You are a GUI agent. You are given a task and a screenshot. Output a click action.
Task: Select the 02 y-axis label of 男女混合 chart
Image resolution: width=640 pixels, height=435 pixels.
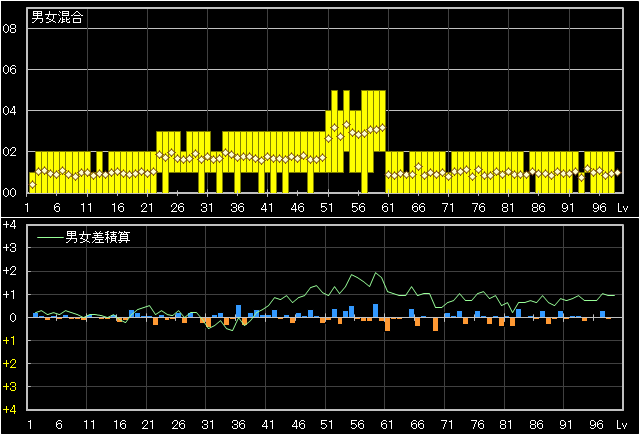click(9, 152)
